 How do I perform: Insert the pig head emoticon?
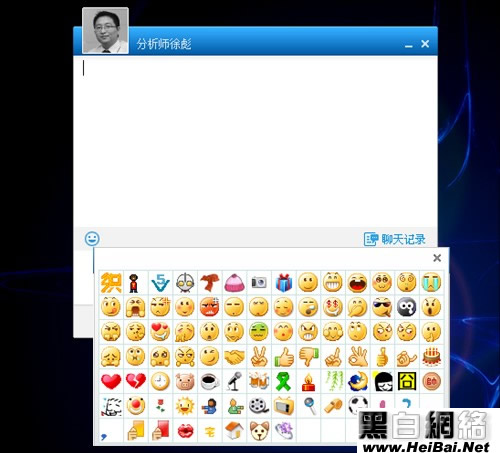pos(185,382)
